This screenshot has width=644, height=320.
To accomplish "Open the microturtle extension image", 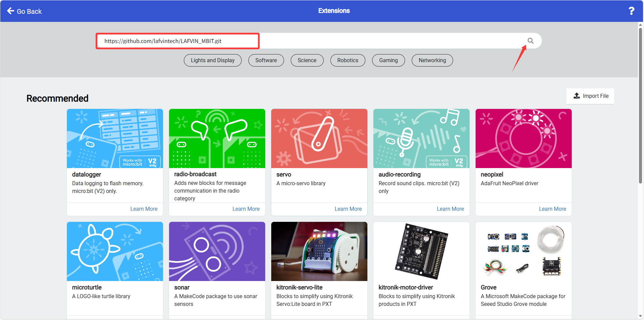I will coord(115,251).
